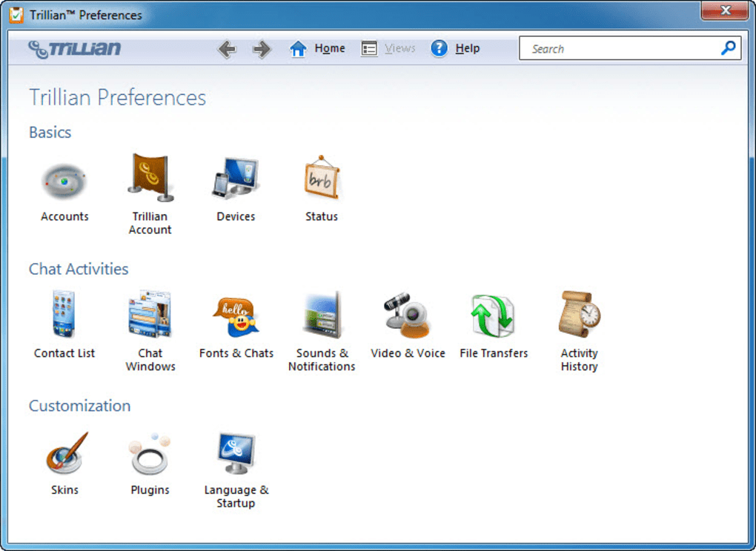
Task: Go back with the left arrow
Action: click(x=227, y=49)
